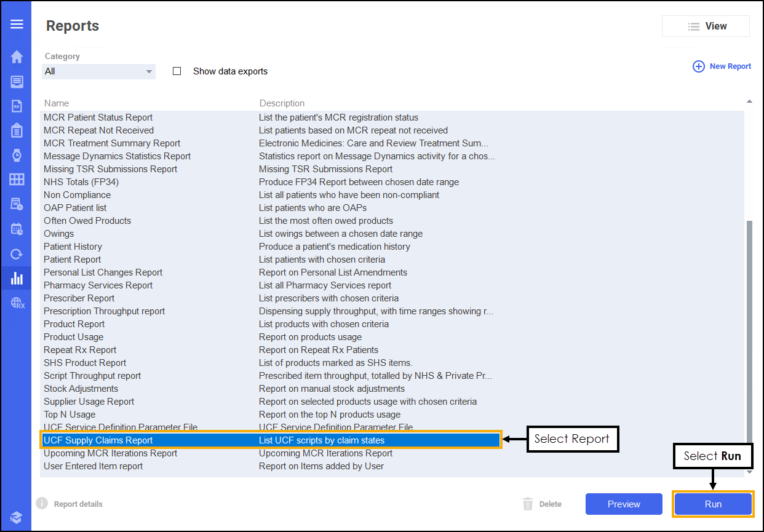Enable the Show data exports checkbox
Viewport: 764px width, 532px height.
[177, 71]
